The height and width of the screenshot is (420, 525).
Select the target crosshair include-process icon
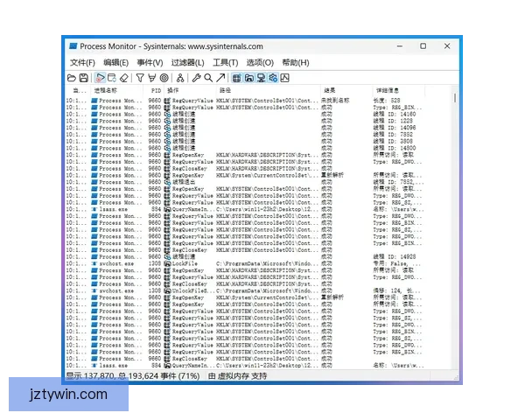[164, 78]
